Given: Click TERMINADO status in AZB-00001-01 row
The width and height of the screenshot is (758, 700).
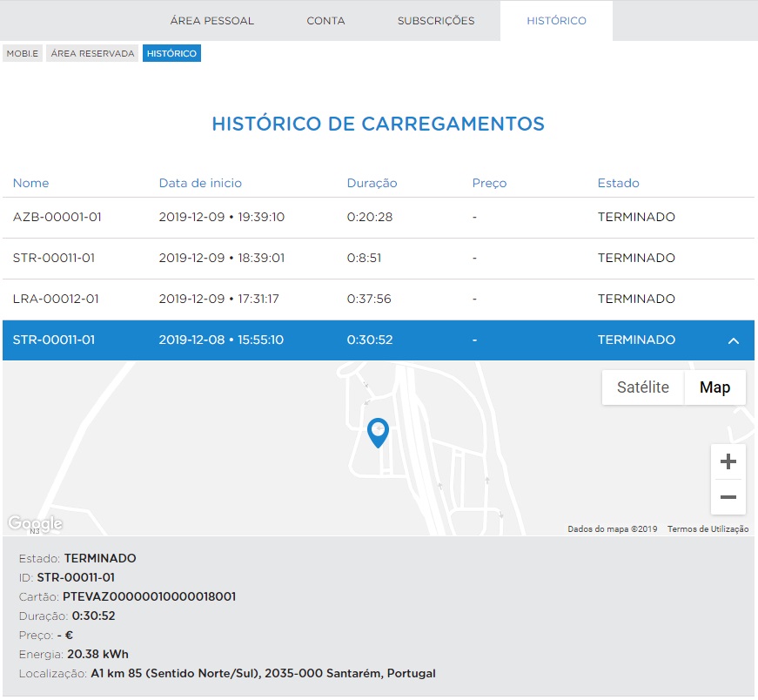Looking at the screenshot, I should [636, 217].
